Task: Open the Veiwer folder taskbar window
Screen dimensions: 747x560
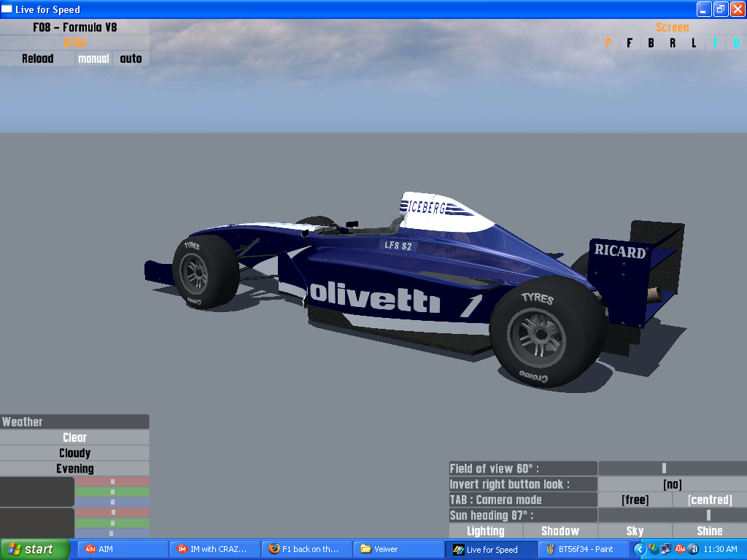Action: (399, 549)
